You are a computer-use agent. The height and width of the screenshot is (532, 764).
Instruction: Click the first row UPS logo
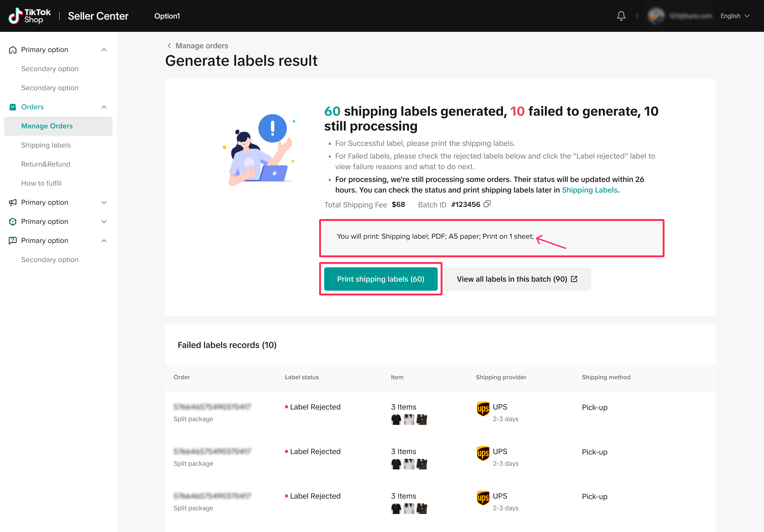(x=483, y=409)
